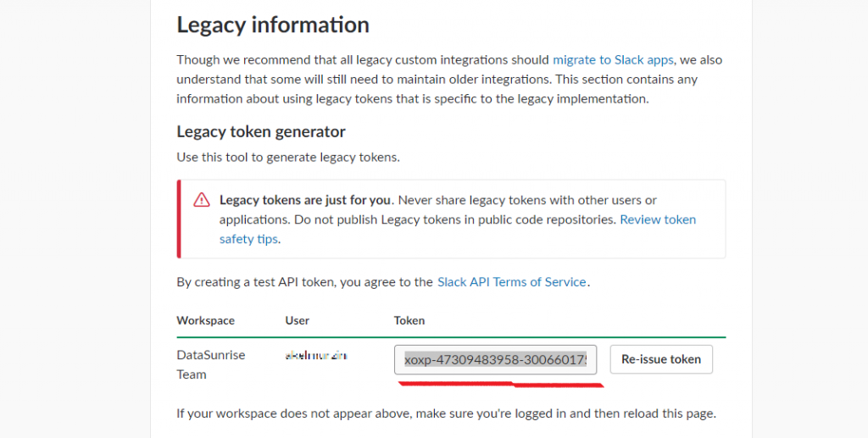Click the 'Legacy information' heading
Screen dimensions: 868x438
click(273, 25)
